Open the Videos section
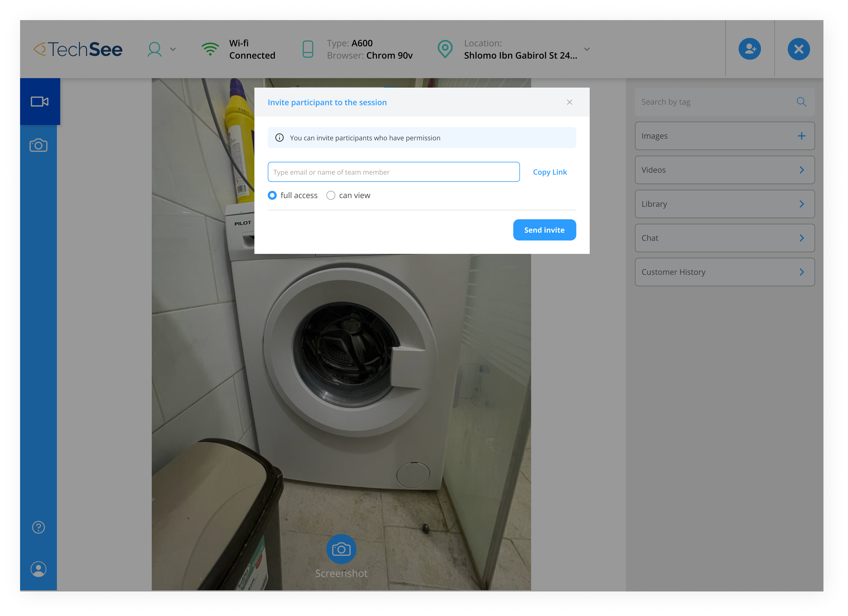This screenshot has height=616, width=848. (x=725, y=170)
